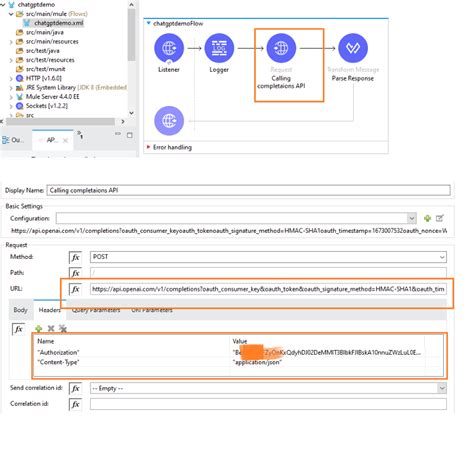474x462 pixels.
Task: Toggle fx expression mode for headers table
Action: click(x=18, y=329)
